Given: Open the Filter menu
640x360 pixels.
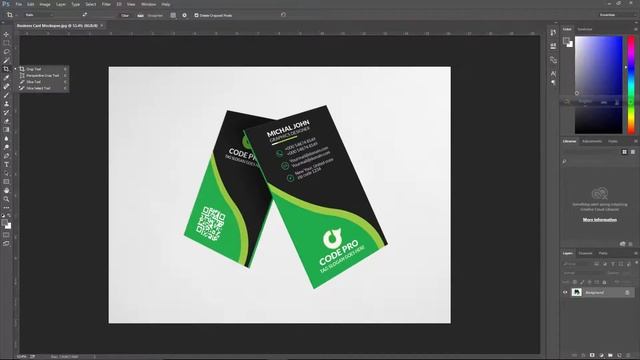Looking at the screenshot, I should tap(106, 4).
